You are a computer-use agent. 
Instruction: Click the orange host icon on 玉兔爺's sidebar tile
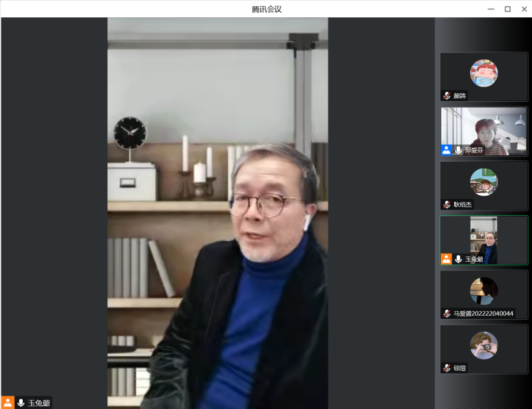pyautogui.click(x=446, y=259)
